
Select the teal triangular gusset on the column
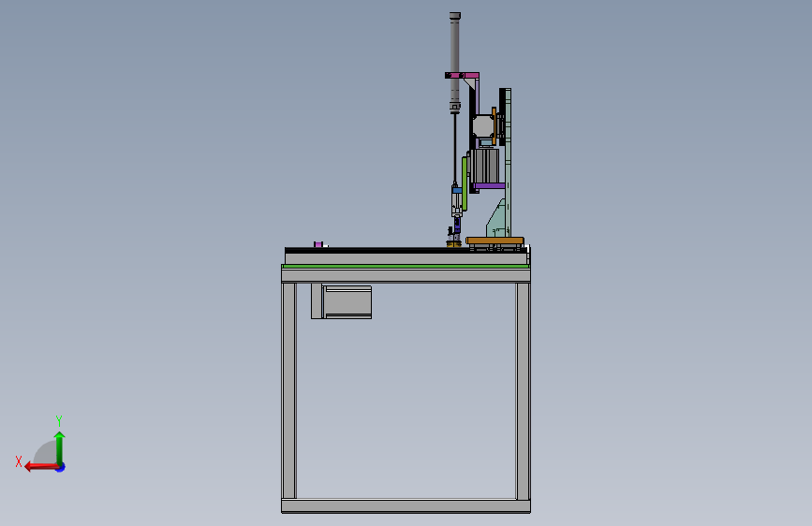point(496,219)
